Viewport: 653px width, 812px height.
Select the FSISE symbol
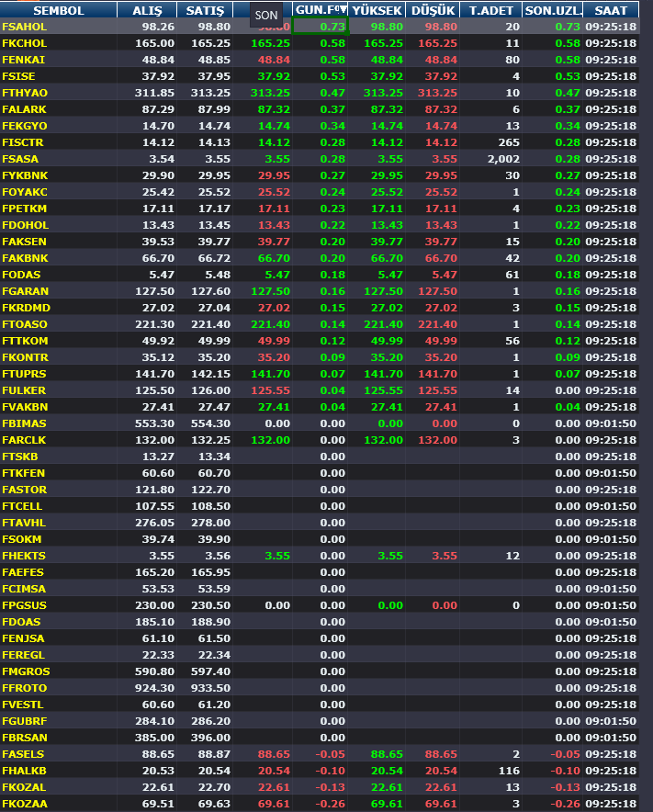click(x=18, y=76)
